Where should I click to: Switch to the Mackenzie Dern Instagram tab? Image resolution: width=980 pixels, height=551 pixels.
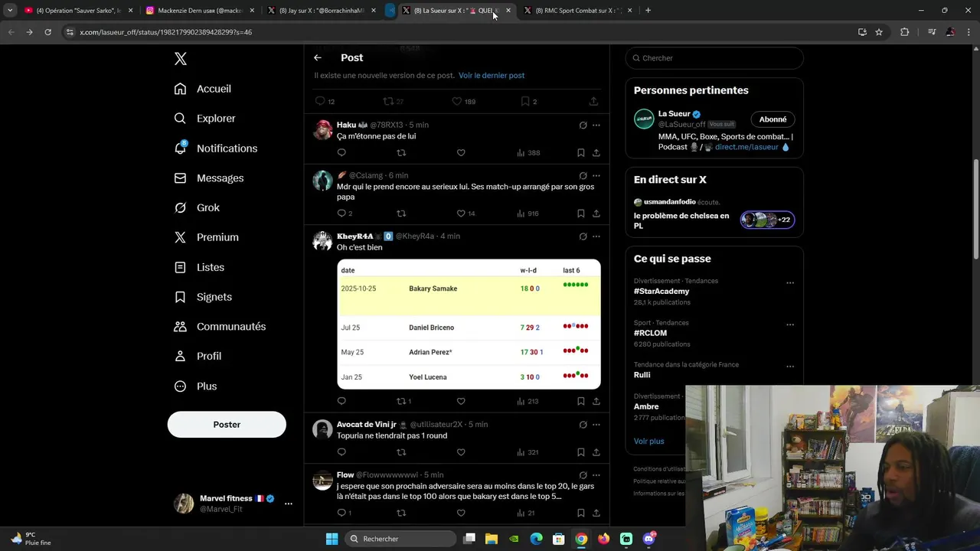click(x=199, y=11)
